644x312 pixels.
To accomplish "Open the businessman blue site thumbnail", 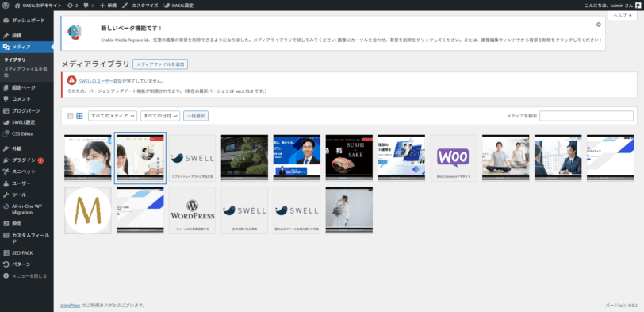I will tap(297, 158).
